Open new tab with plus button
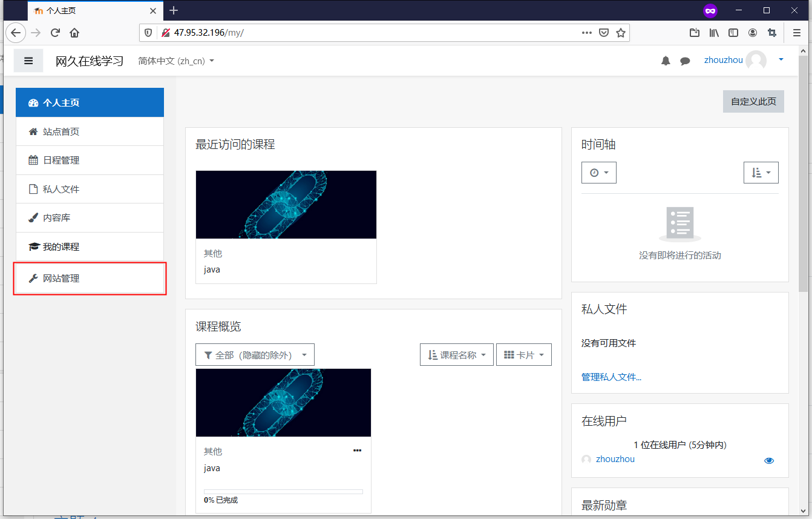Screen dimensions: 812x519 tap(174, 10)
